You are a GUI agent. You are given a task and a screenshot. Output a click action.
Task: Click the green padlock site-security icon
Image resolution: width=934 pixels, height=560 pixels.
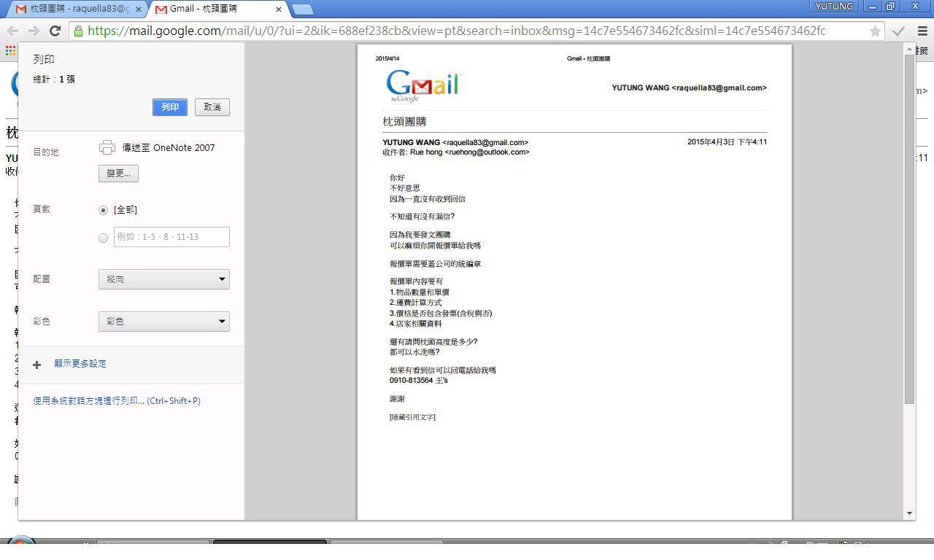pos(78,31)
